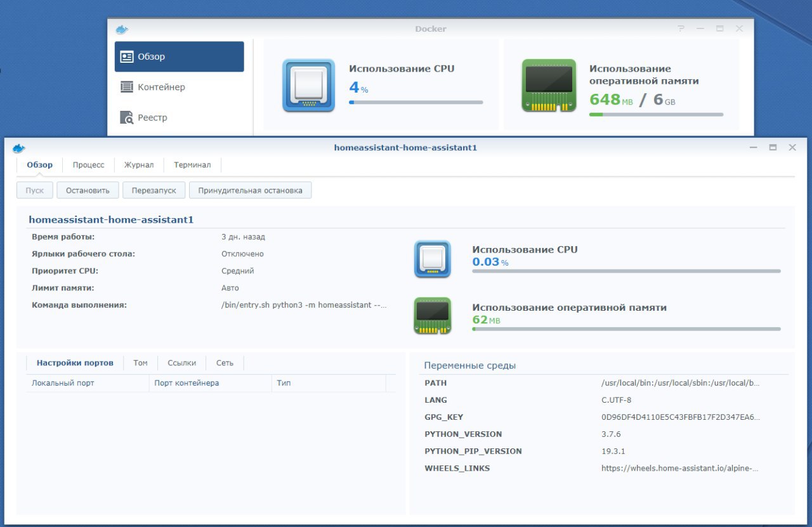Click the uptime value "3 дн. назад"
812x527 pixels.
(243, 237)
